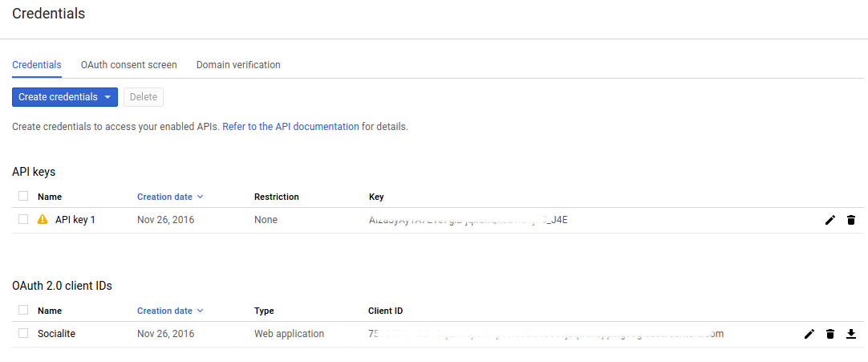
Task: Click the warning icon beside API key 1
Action: click(43, 220)
